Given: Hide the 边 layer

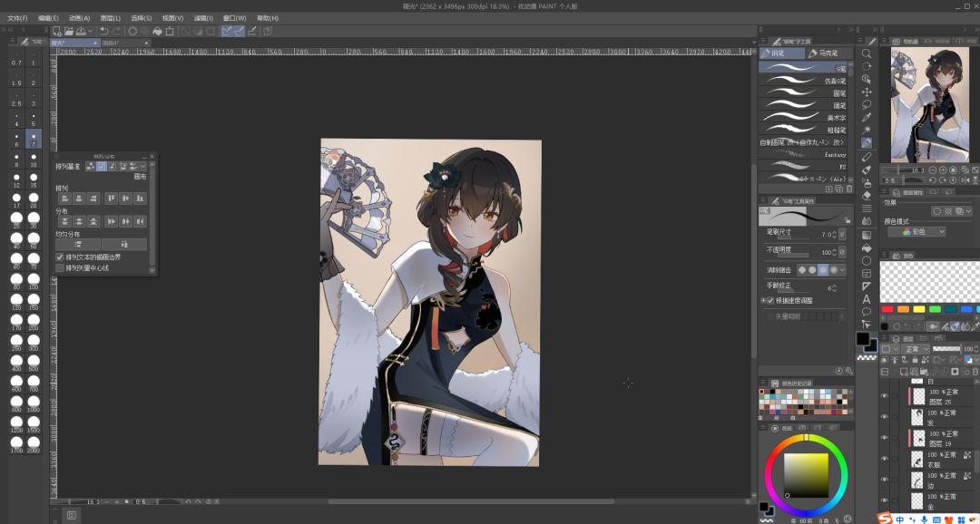Looking at the screenshot, I should coord(884,480).
